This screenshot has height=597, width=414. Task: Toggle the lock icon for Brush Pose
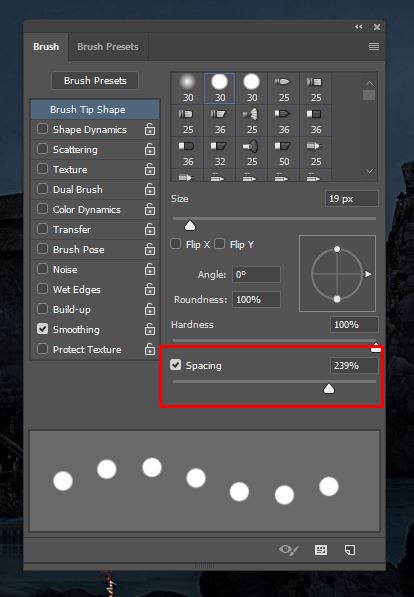[x=150, y=249]
